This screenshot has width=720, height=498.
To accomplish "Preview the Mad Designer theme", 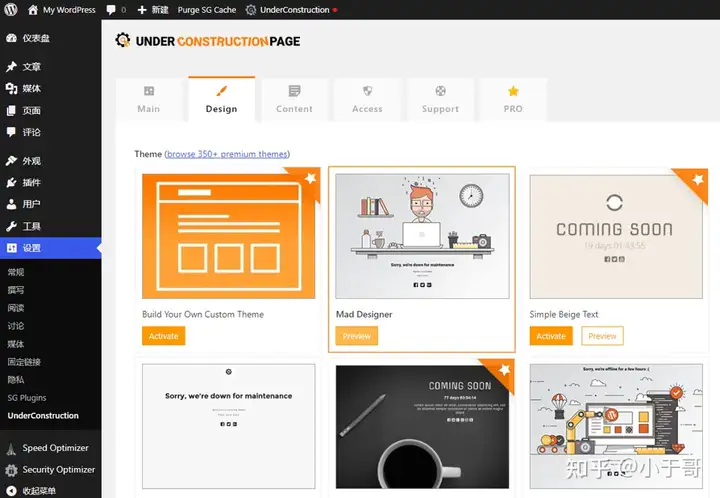I will [357, 336].
